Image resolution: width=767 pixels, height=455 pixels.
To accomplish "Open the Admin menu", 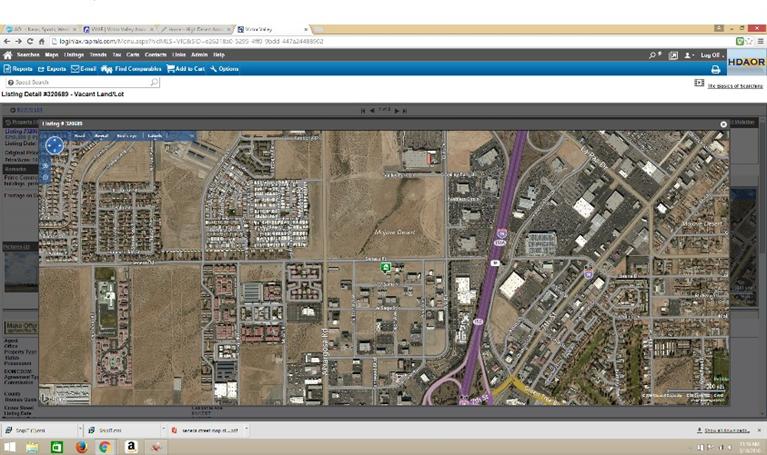I will point(199,55).
